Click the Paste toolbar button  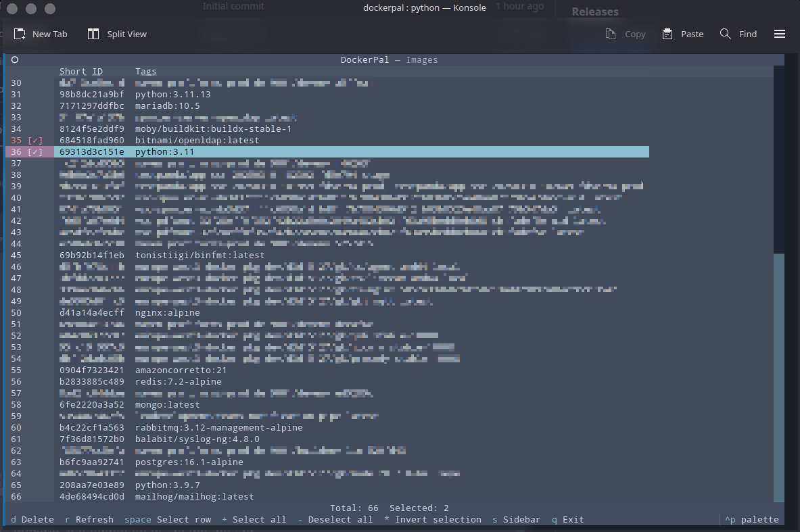click(682, 34)
